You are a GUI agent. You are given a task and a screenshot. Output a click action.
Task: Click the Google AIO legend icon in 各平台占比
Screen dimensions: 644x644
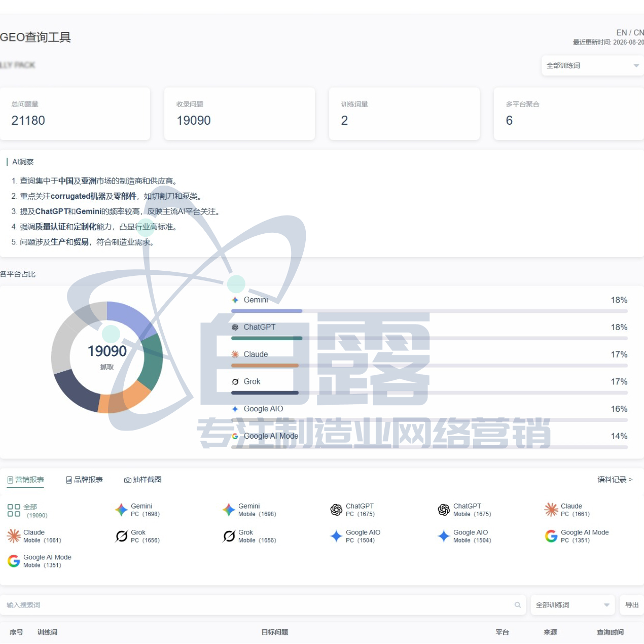click(x=235, y=409)
